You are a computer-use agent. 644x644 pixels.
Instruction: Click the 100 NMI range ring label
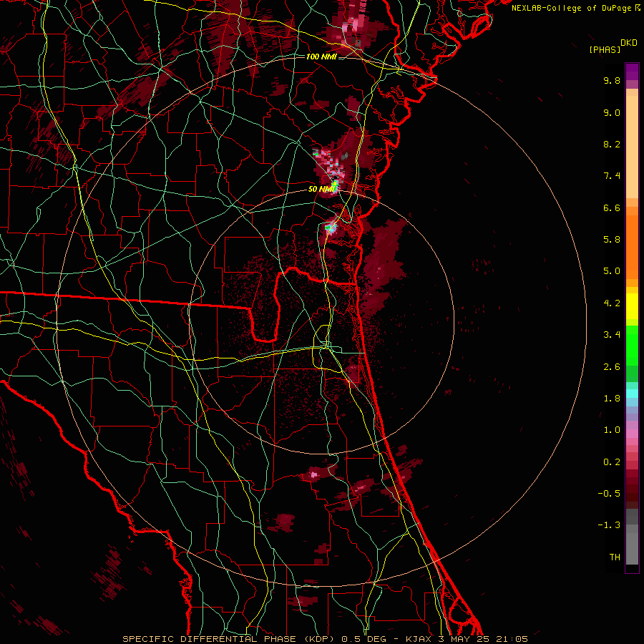tap(321, 57)
